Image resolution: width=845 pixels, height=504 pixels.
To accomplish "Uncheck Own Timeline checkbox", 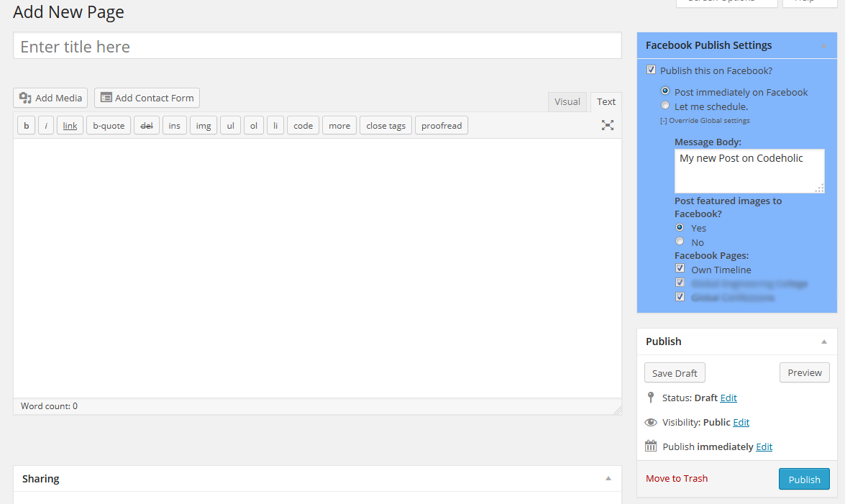I will coord(680,268).
